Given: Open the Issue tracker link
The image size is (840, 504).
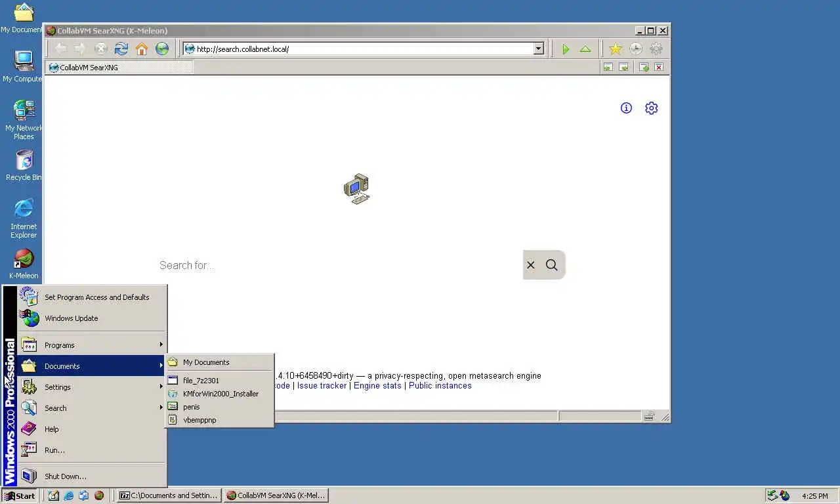Looking at the screenshot, I should coord(322,386).
